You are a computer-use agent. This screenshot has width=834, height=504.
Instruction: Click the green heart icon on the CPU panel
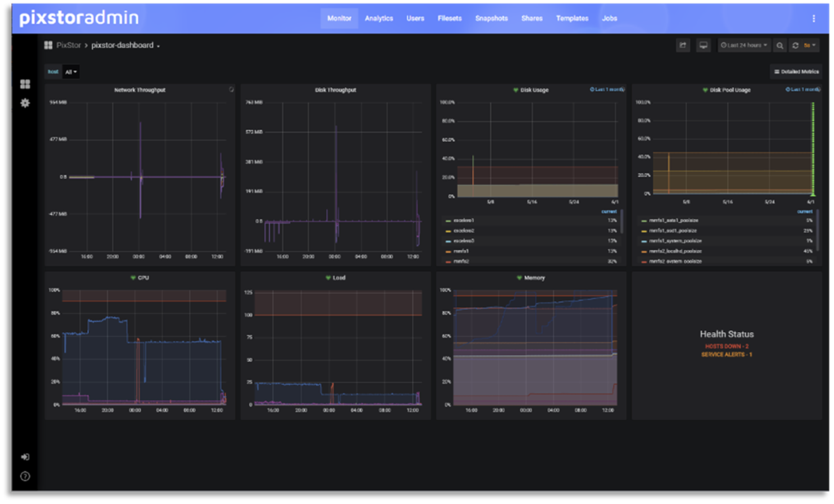133,277
